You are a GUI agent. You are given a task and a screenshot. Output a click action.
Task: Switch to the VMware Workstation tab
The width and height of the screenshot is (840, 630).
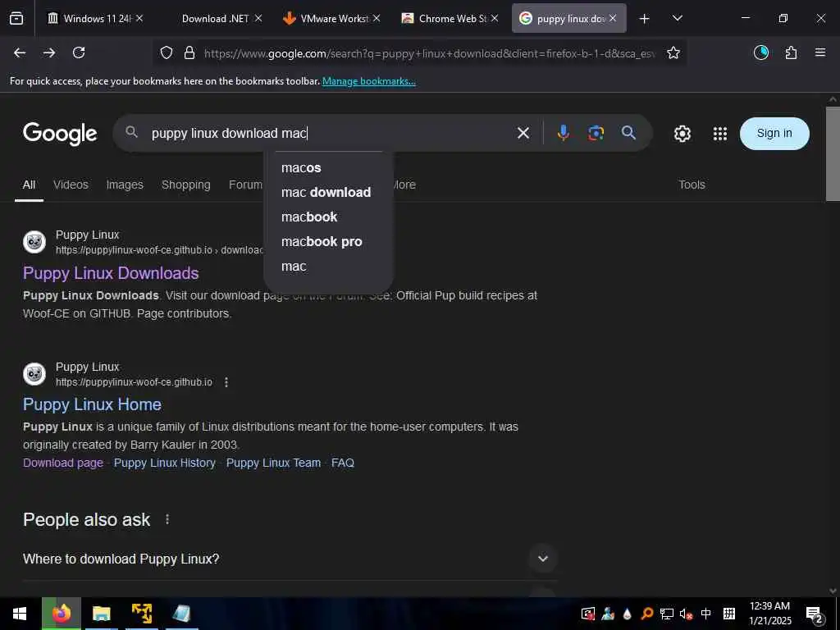coord(335,19)
